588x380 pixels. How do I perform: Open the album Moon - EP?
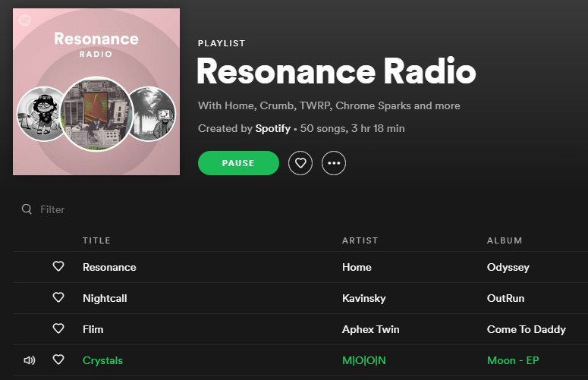(513, 360)
